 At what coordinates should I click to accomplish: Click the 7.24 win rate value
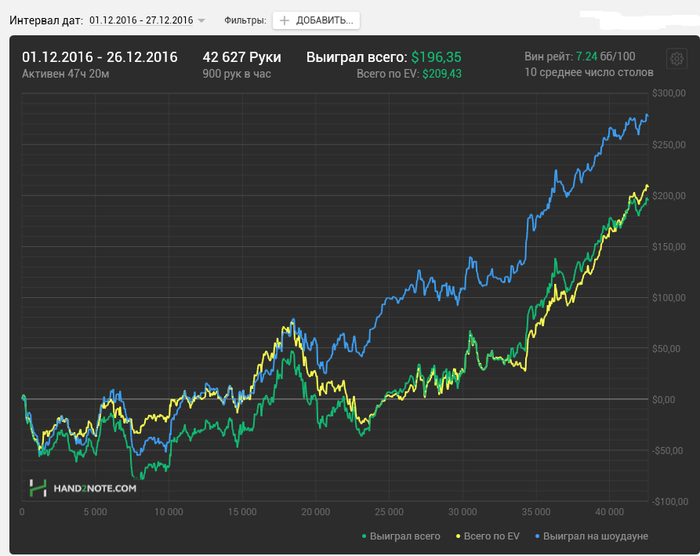tap(586, 56)
